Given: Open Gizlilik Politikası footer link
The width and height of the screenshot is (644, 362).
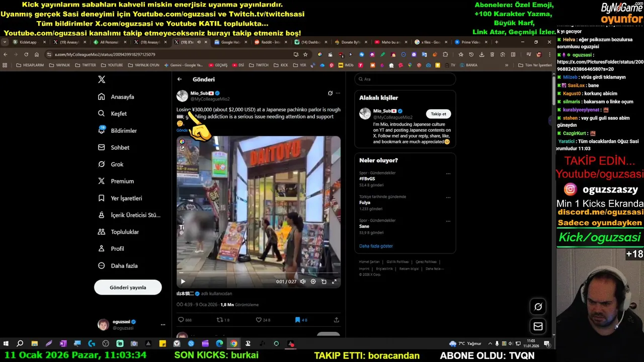Looking at the screenshot, I should [x=397, y=262].
